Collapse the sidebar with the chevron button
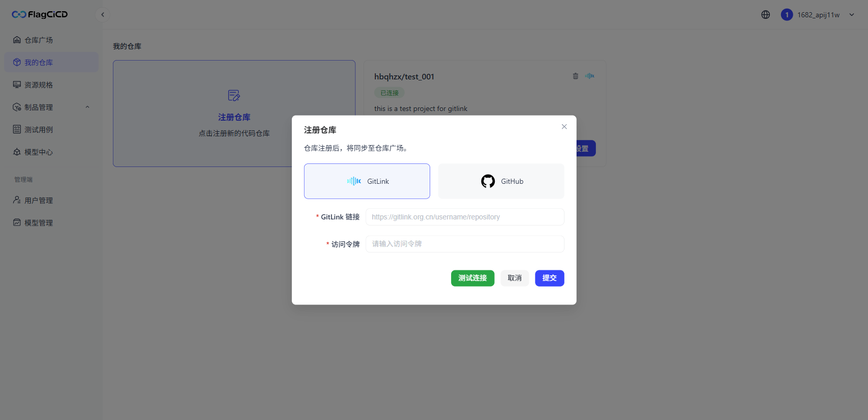The height and width of the screenshot is (420, 868). 103,15
